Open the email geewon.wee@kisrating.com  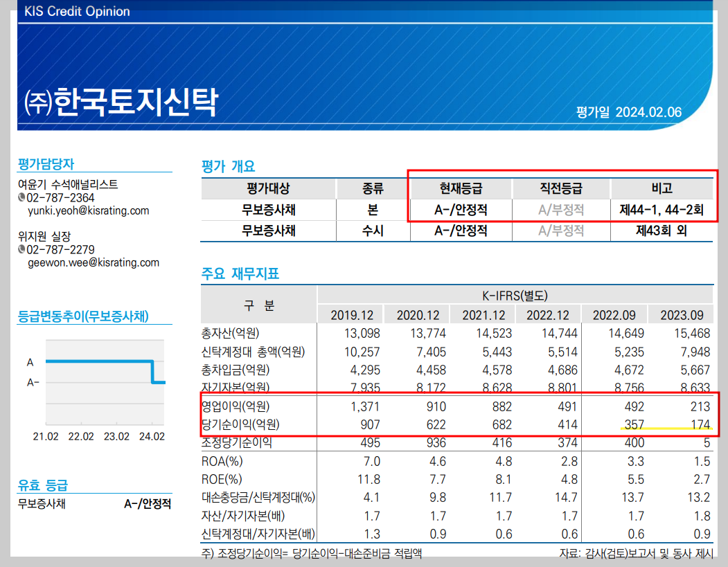pyautogui.click(x=94, y=262)
